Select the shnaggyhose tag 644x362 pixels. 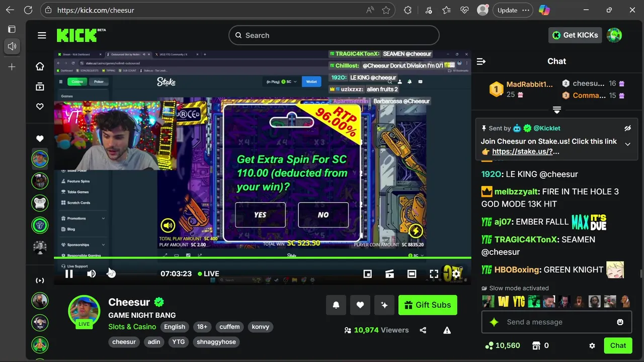pos(216,342)
